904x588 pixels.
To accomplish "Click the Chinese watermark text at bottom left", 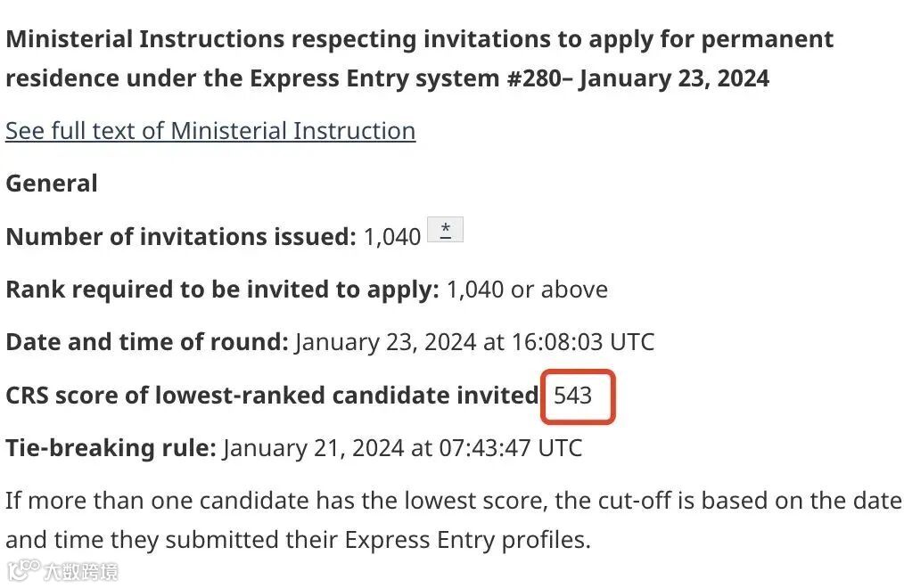I will pos(81,572).
